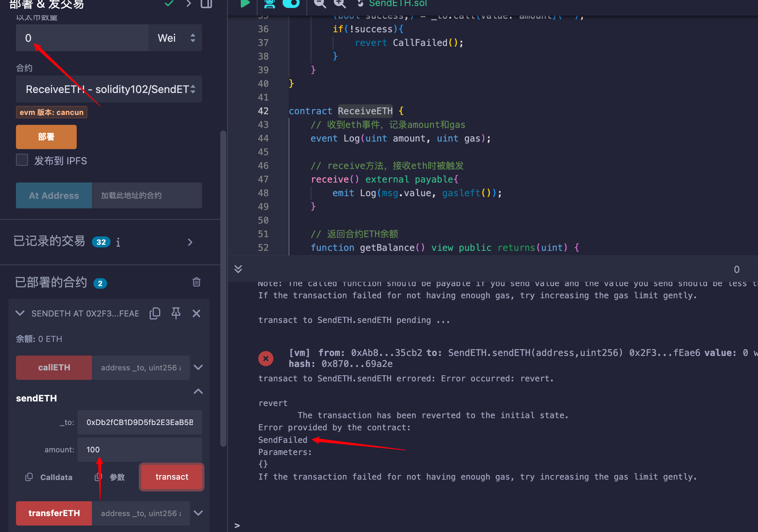Click the if(!success) code line
The height and width of the screenshot is (532, 758).
pos(368,29)
